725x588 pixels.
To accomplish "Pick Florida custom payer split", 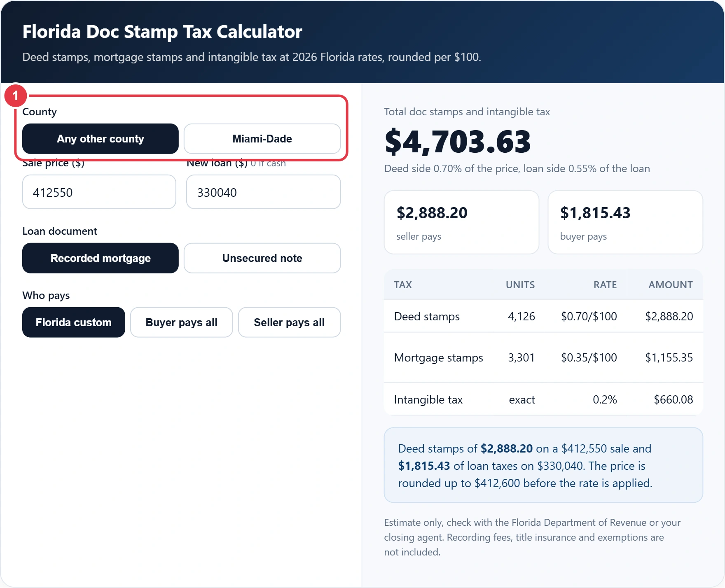I will 74,322.
